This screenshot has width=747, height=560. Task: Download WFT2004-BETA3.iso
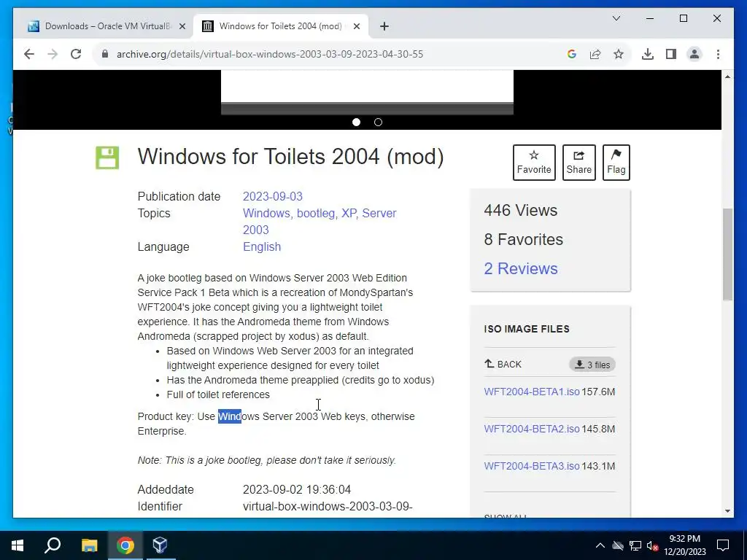pos(532,466)
